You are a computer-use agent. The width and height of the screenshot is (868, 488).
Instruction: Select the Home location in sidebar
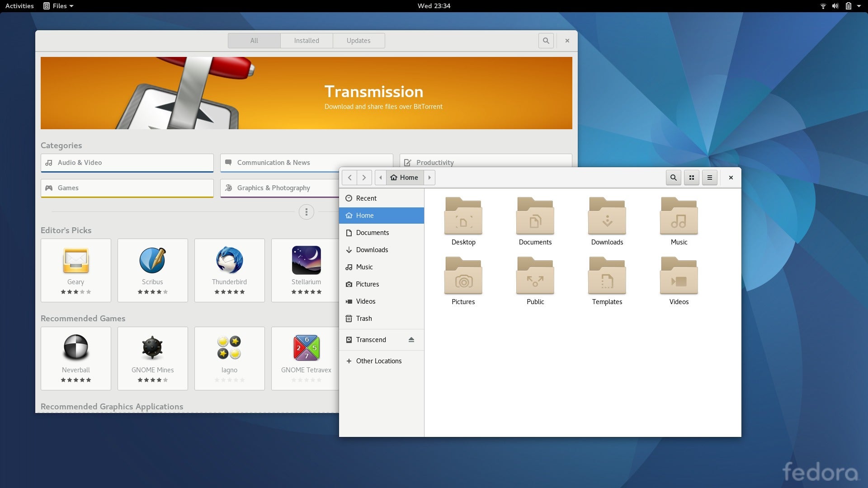pos(365,215)
